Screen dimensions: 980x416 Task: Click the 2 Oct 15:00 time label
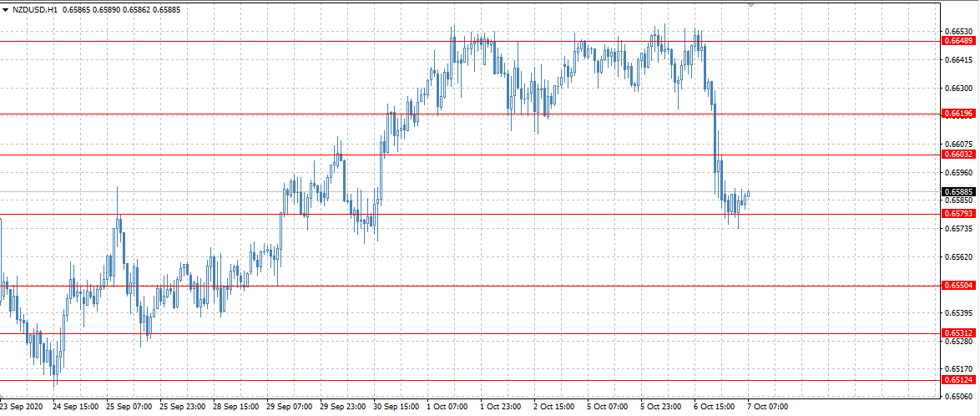point(554,407)
